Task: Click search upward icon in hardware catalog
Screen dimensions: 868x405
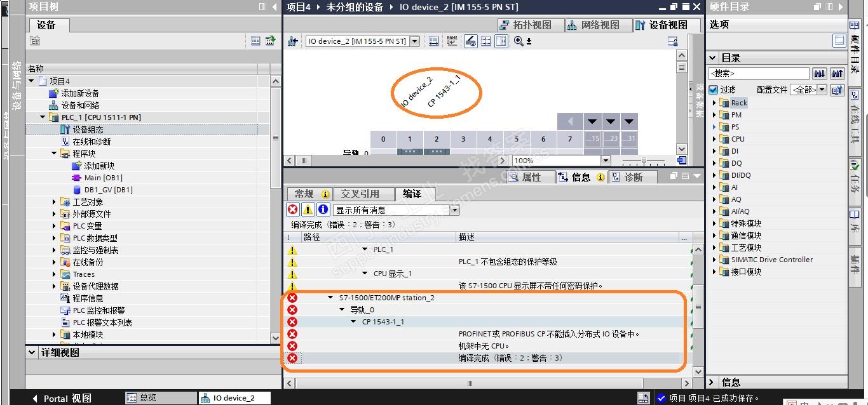Action: tap(837, 74)
